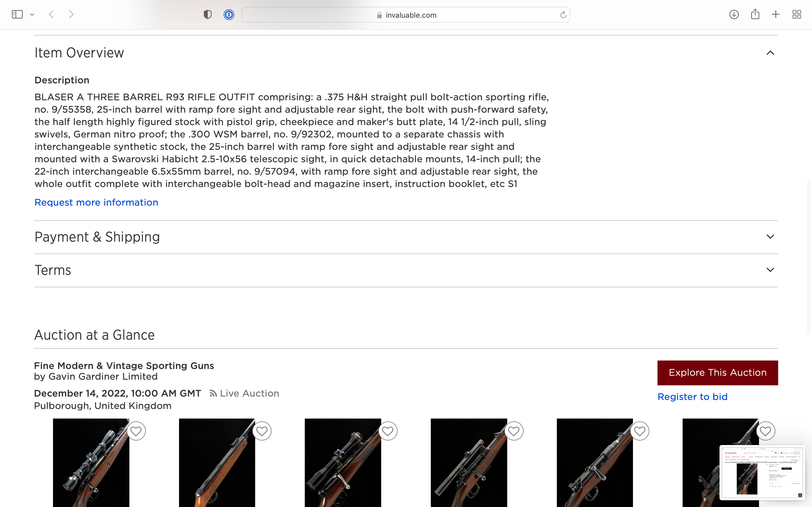Click Request more information link
This screenshot has width=812, height=507.
coord(96,203)
